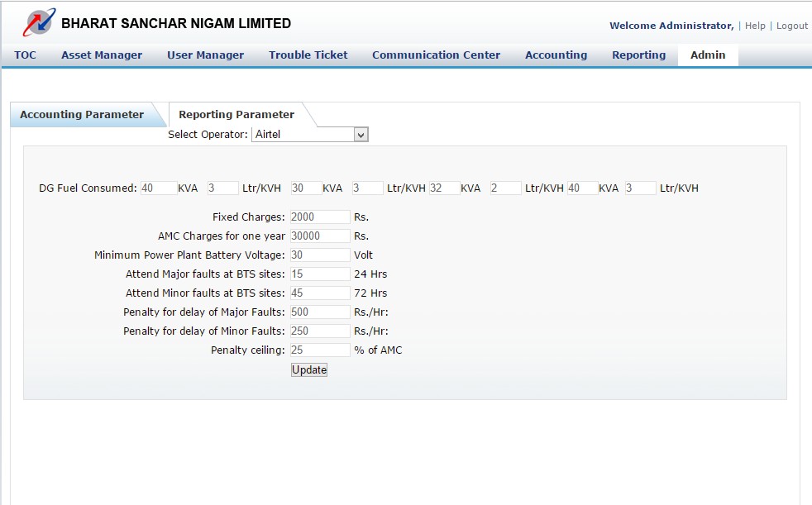812x505 pixels.
Task: Click the Logout link
Action: 791,26
